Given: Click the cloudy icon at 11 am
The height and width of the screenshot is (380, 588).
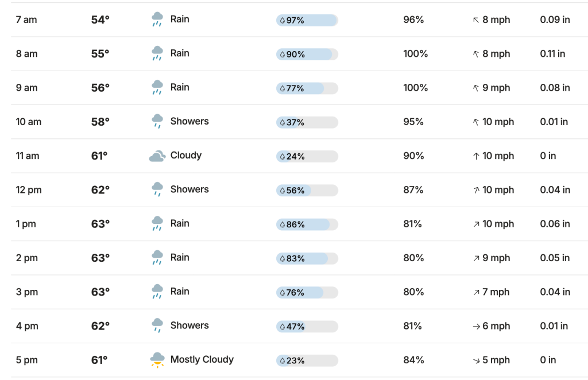Looking at the screenshot, I should point(157,156).
